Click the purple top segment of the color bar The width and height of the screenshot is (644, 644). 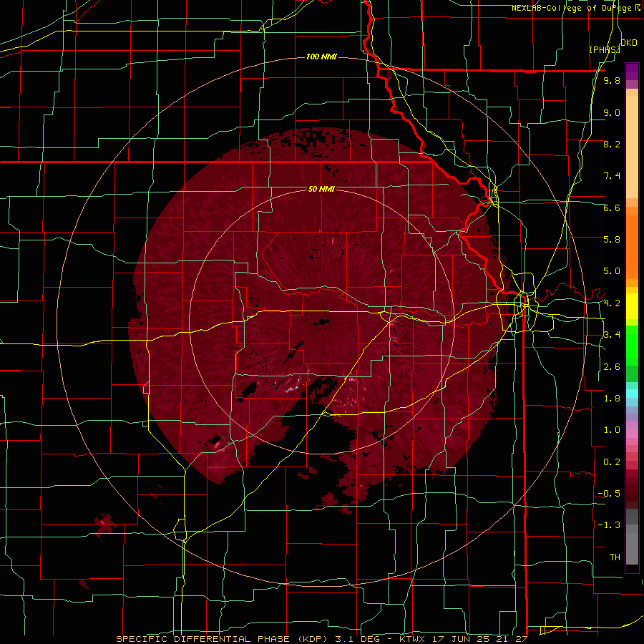click(632, 72)
